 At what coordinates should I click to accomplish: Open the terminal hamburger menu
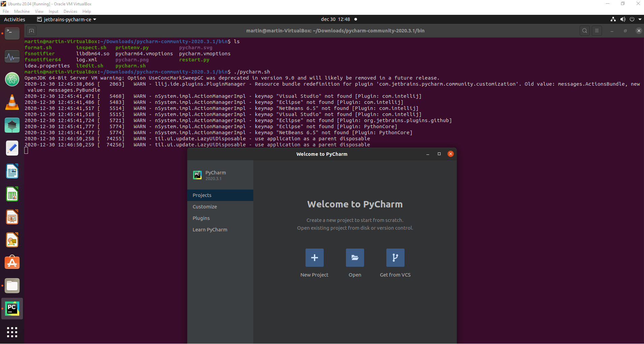coord(597,31)
